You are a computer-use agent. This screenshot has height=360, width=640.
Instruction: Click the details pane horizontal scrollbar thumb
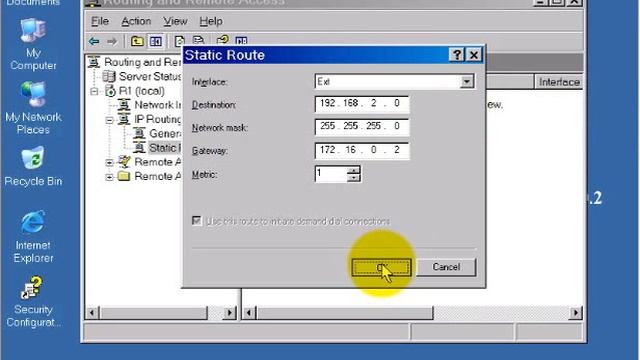coord(344,313)
